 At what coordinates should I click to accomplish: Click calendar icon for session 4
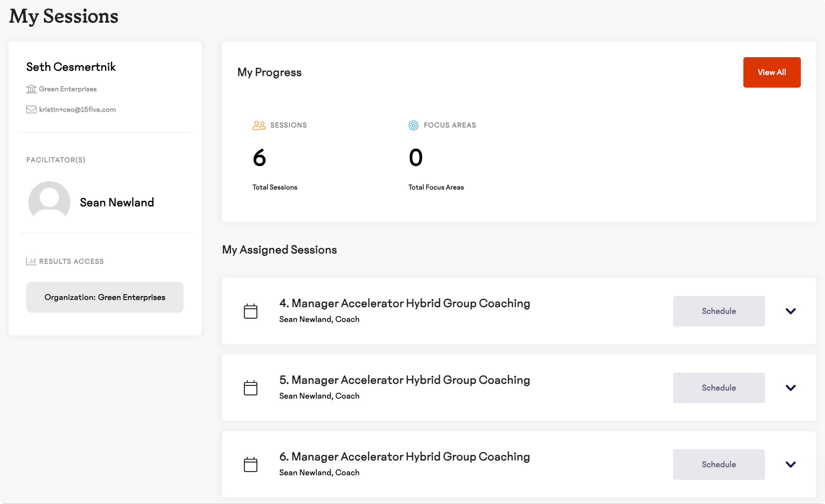pyautogui.click(x=251, y=311)
